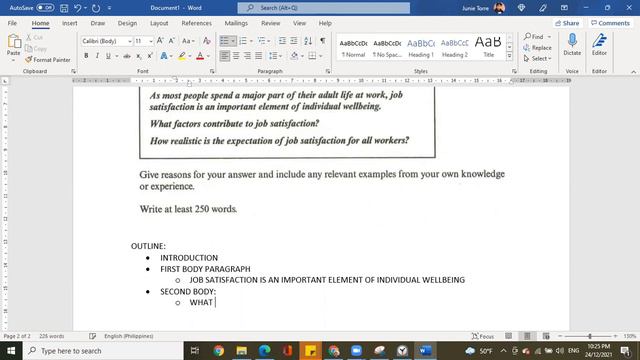Viewport: 640px width, 360px height.
Task: Toggle Strikethrough formatting
Action: tap(127, 56)
